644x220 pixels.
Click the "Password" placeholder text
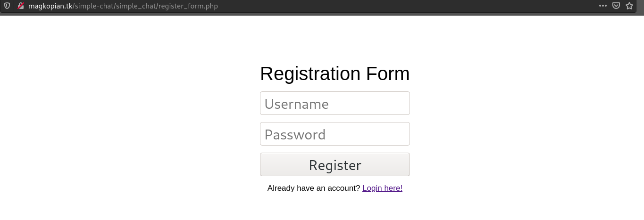point(295,135)
